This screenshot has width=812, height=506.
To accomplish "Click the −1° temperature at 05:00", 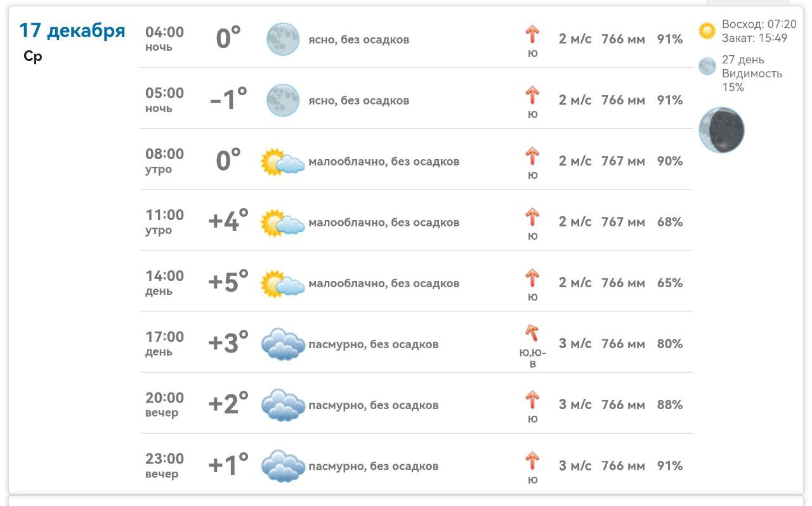I will (228, 100).
